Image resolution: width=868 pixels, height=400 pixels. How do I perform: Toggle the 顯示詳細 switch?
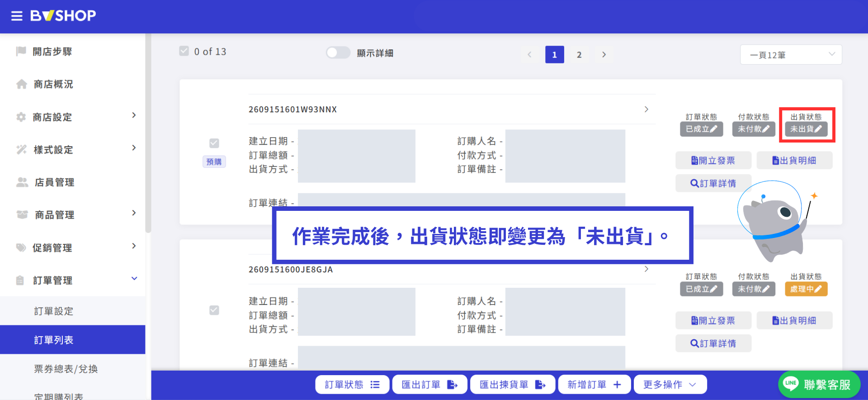coord(338,53)
